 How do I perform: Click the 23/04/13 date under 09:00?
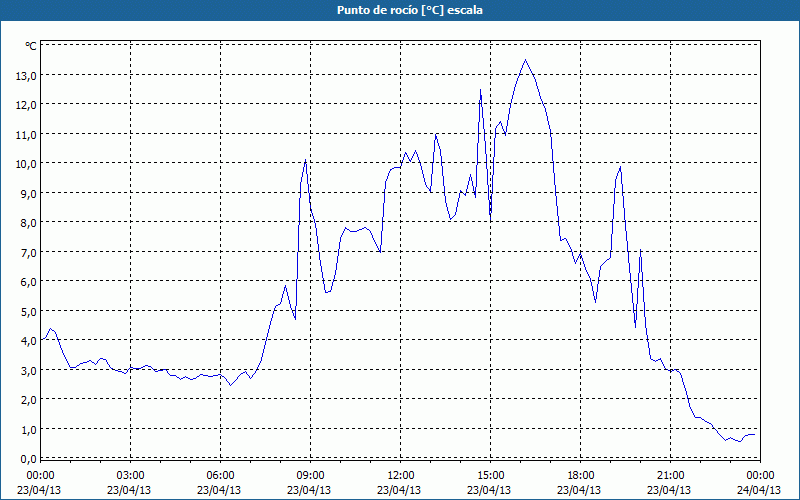pos(309,490)
